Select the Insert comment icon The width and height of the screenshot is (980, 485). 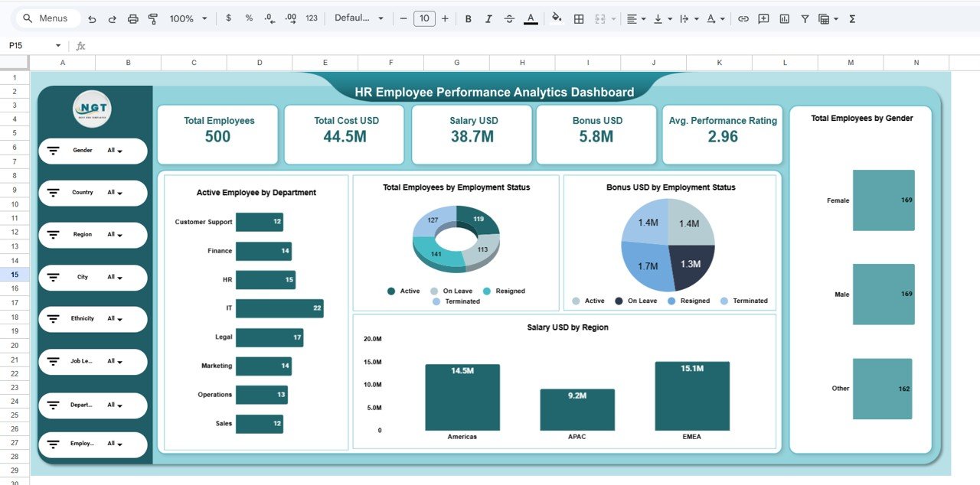763,18
